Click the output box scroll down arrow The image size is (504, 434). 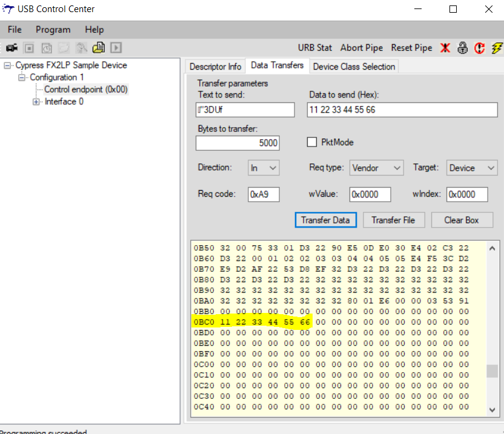(x=492, y=408)
